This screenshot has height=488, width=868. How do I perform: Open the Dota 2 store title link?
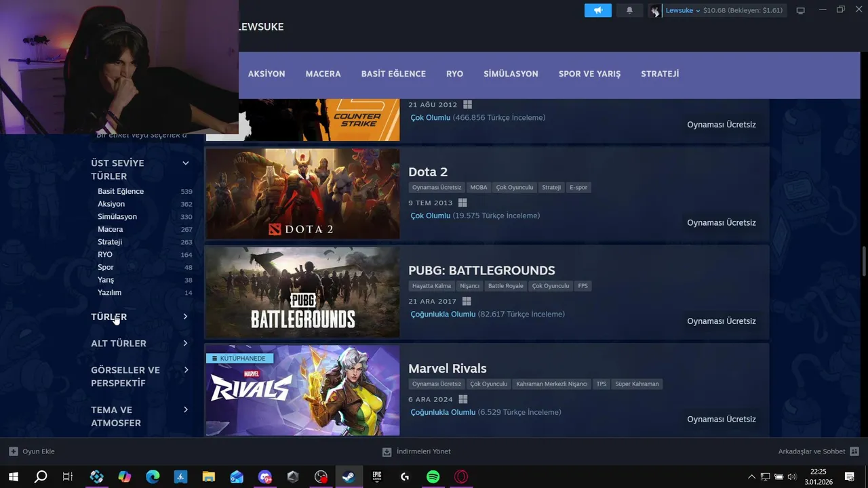pyautogui.click(x=428, y=172)
